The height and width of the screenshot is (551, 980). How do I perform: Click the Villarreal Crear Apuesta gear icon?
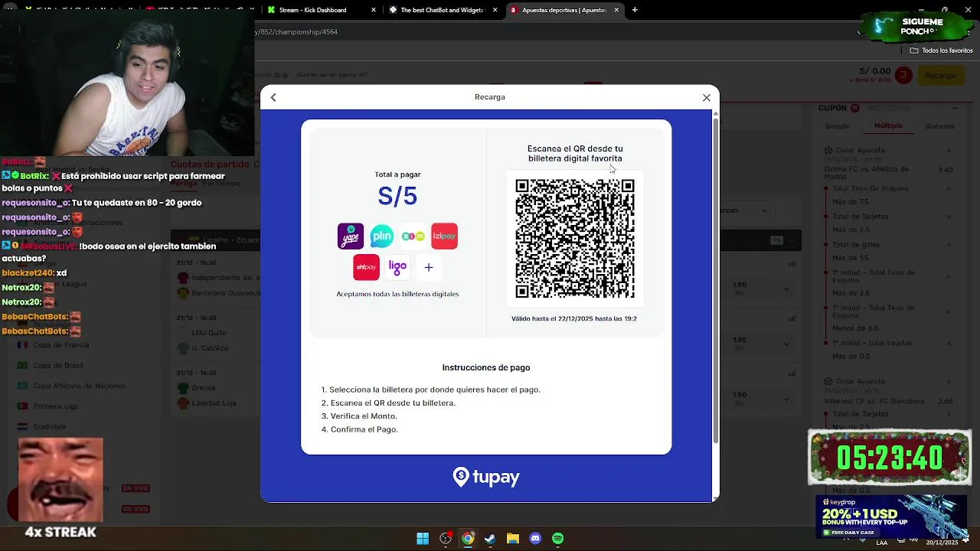pyautogui.click(x=828, y=381)
